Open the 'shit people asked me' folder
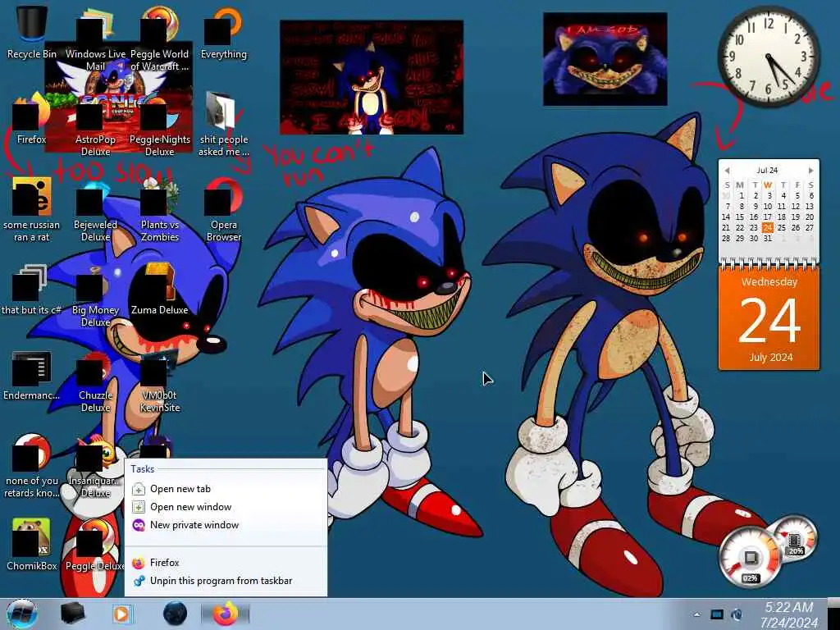Image resolution: width=840 pixels, height=630 pixels. pyautogui.click(x=224, y=125)
